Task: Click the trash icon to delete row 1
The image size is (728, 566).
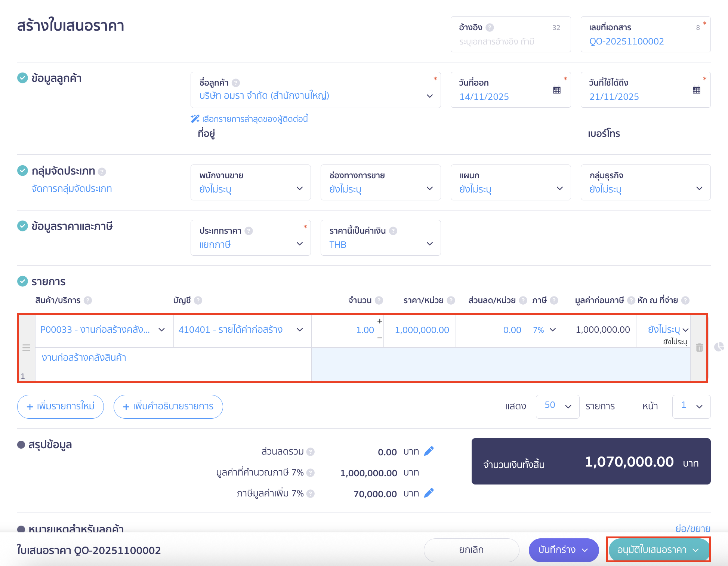Action: [699, 348]
